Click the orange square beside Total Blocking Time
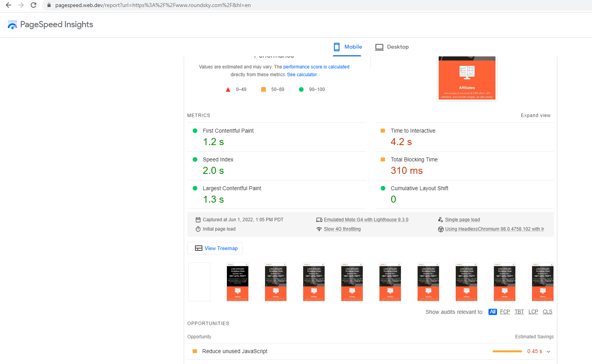 tap(383, 159)
